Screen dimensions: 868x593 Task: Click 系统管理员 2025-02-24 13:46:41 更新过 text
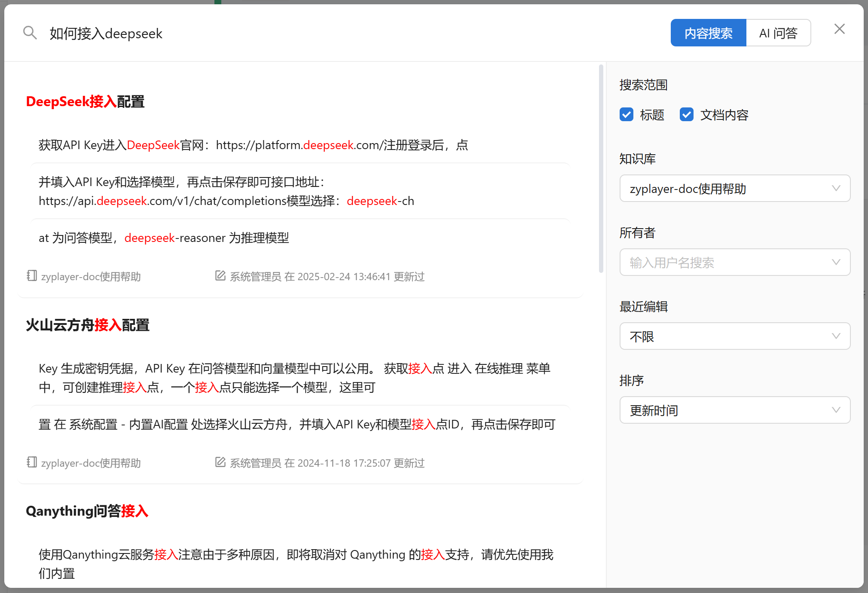(327, 276)
